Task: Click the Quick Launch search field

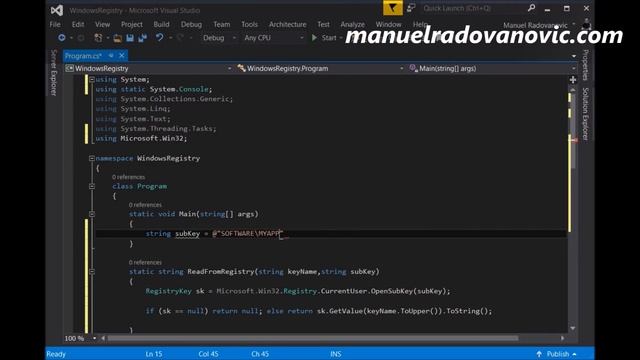Action: point(473,8)
